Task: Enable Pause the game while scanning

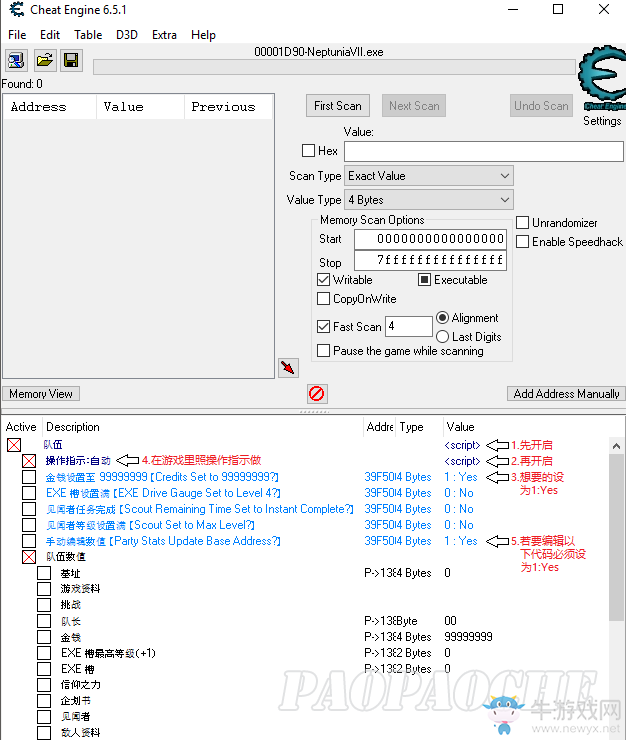Action: [x=323, y=351]
